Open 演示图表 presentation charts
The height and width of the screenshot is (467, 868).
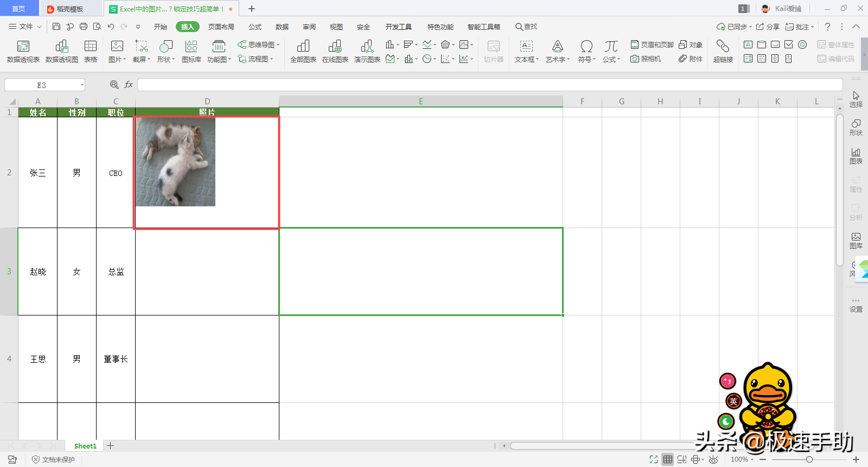tap(367, 52)
